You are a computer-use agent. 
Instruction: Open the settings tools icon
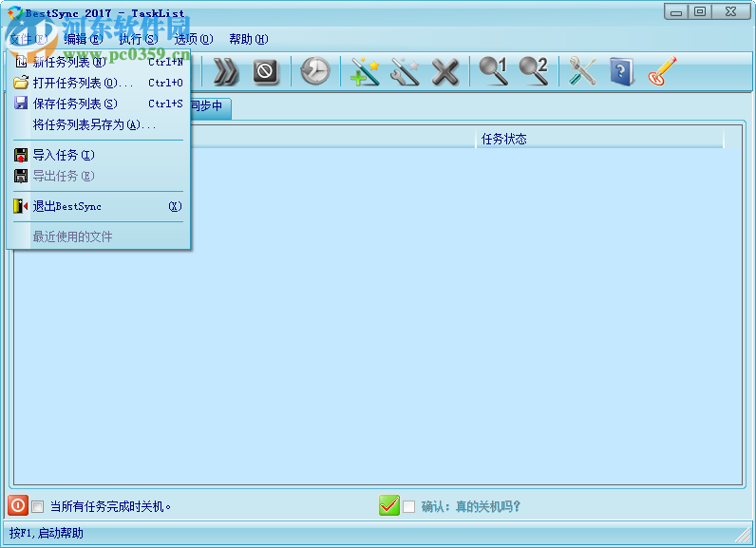pos(582,71)
